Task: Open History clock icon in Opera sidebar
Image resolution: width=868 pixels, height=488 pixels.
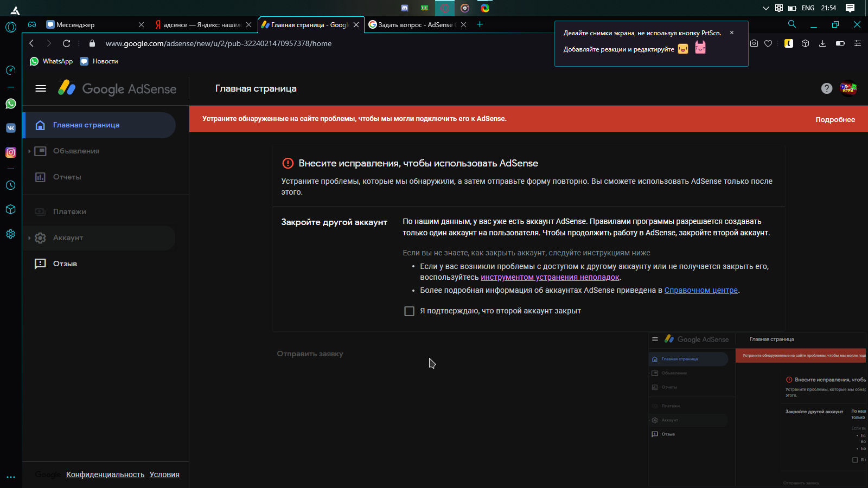Action: coord(10,185)
